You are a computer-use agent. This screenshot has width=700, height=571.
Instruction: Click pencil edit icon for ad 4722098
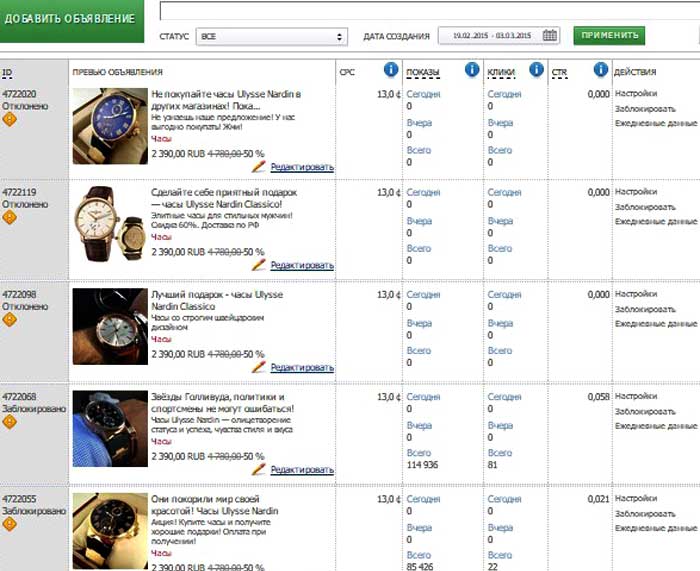258,367
